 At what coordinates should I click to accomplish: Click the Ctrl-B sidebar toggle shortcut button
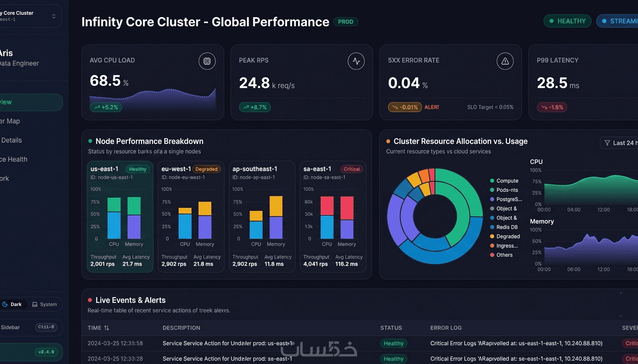[x=46, y=327]
